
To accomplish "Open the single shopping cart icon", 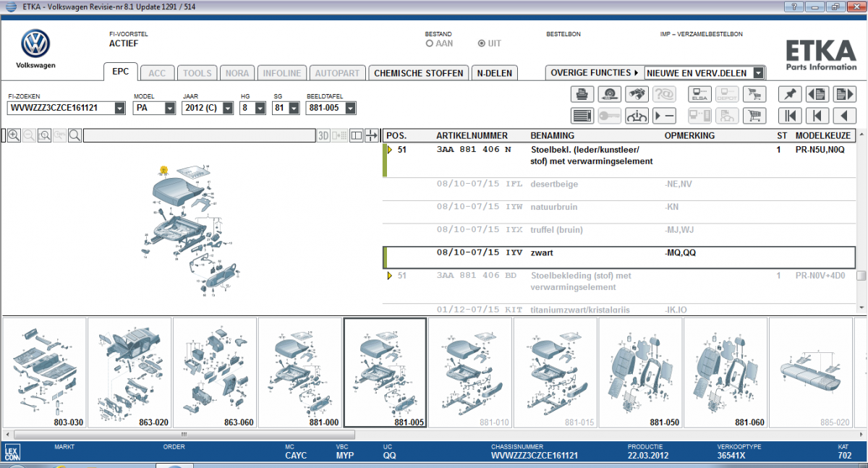I will tap(754, 115).
